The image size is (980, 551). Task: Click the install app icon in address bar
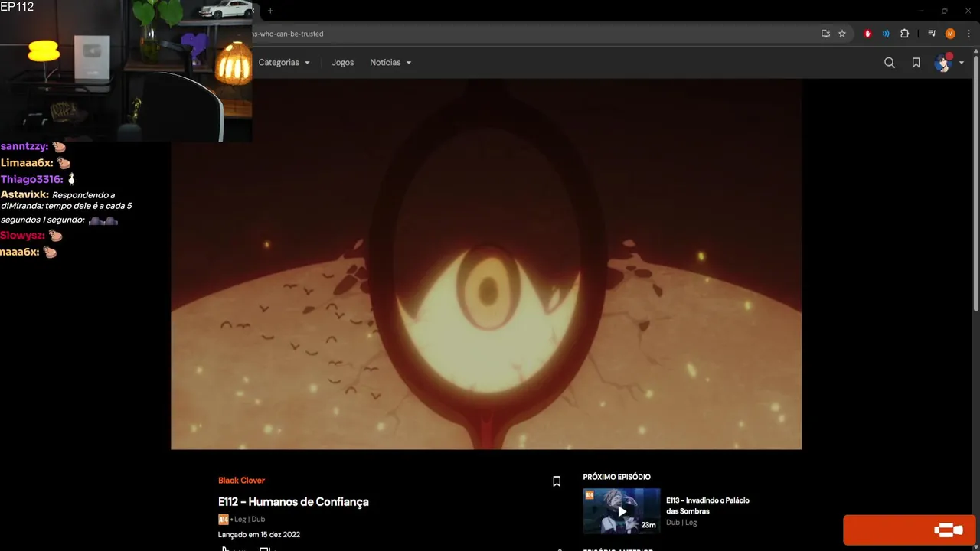click(x=825, y=34)
